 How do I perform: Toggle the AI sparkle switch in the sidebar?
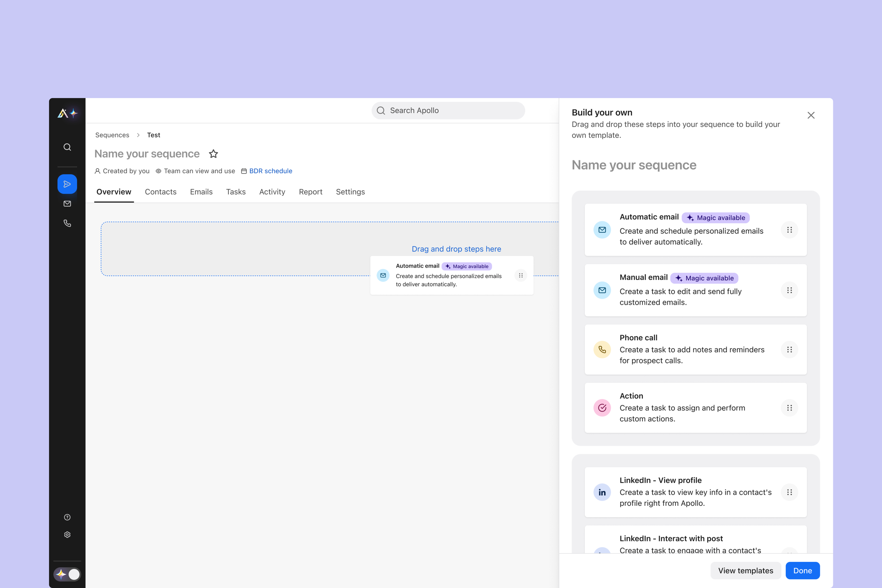[x=67, y=574]
